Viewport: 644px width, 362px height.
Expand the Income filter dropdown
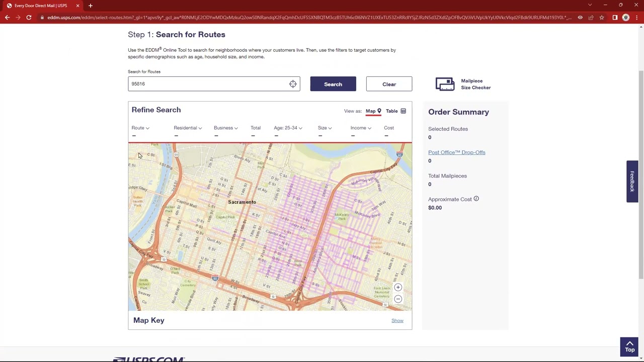(x=361, y=128)
